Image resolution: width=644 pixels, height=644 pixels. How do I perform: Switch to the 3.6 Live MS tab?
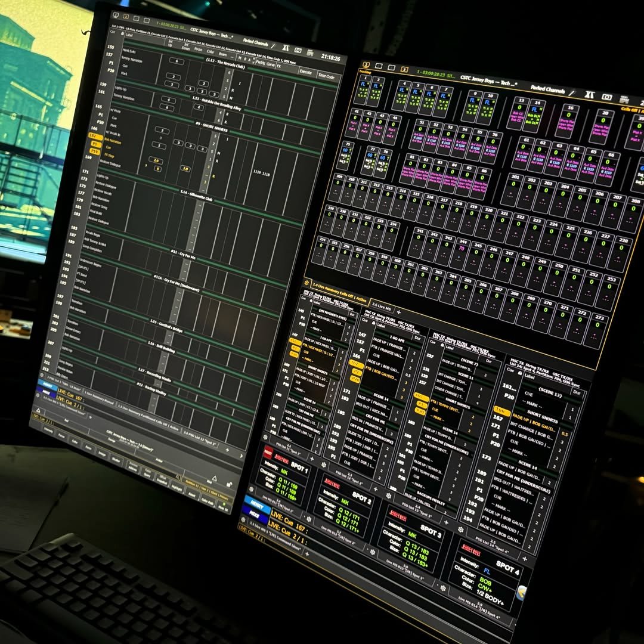point(380,306)
